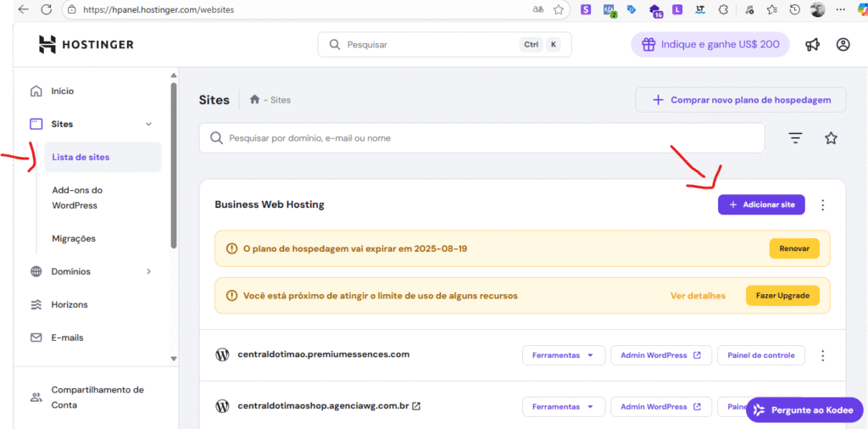Click the sidebar scroll up arrow
Image resolution: width=868 pixels, height=429 pixels.
(x=174, y=75)
